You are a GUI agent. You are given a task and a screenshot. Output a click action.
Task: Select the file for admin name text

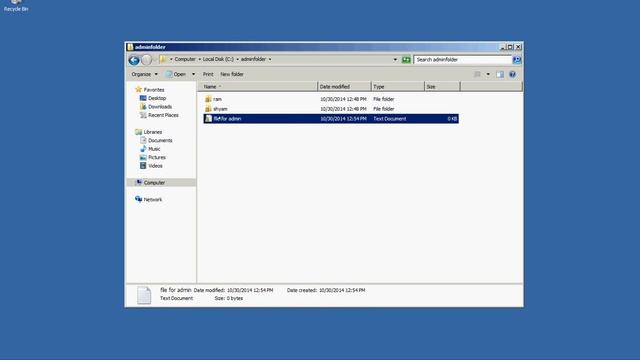(227, 119)
